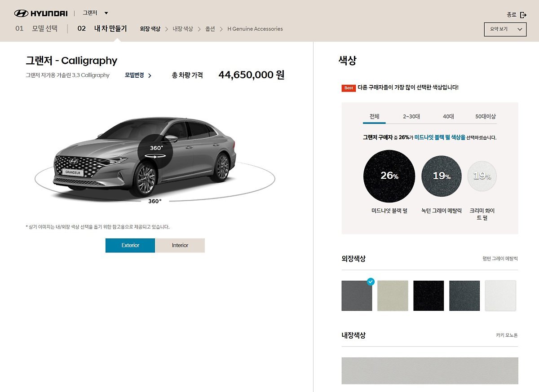This screenshot has height=392, width=539.
Task: Select the 50대이상 age tab
Action: point(486,116)
